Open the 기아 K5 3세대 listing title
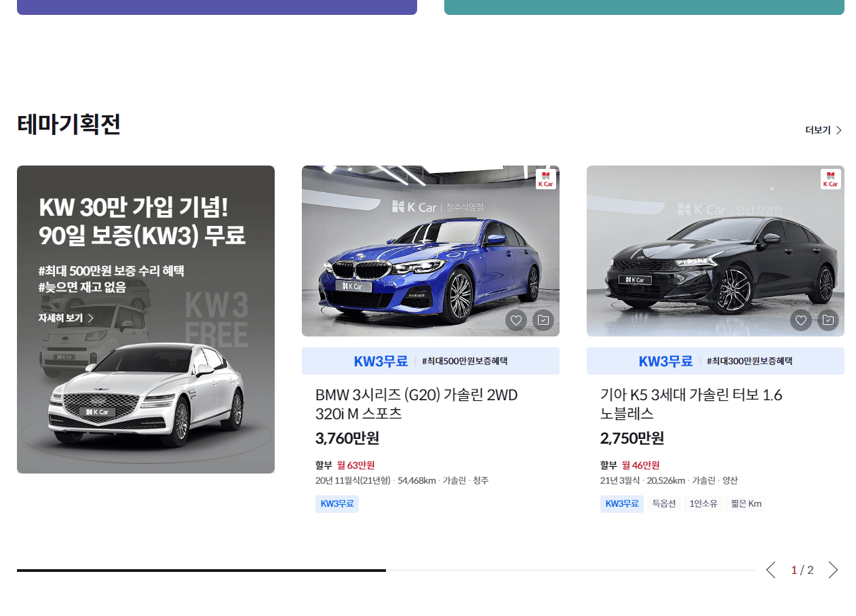 [691, 404]
